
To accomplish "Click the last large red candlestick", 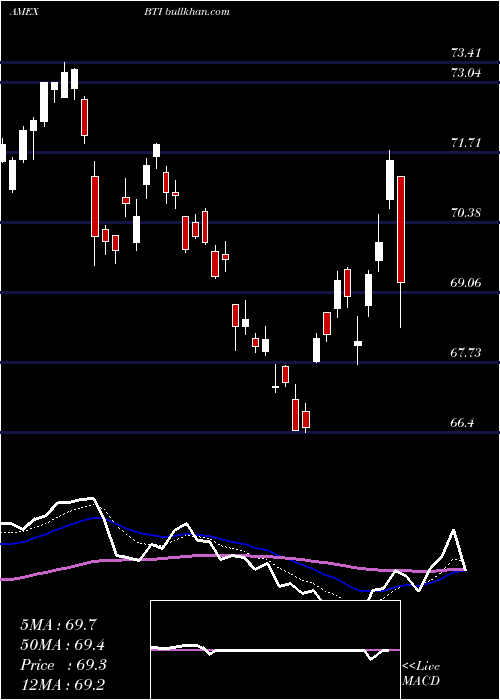I will [x=401, y=229].
